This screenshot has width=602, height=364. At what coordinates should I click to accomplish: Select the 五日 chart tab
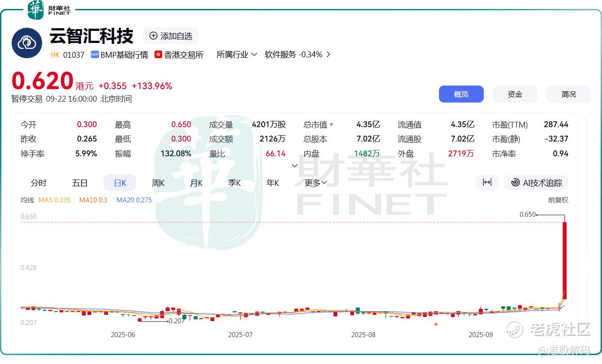coord(80,183)
